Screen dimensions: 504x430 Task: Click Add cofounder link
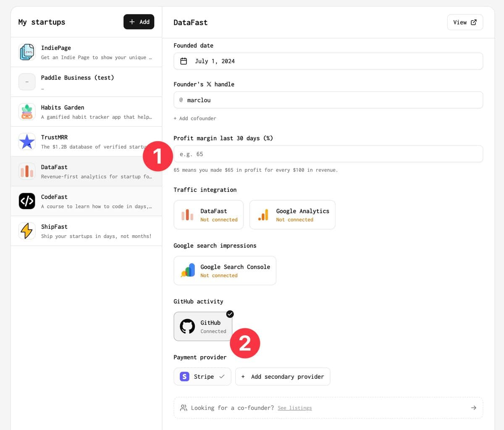[195, 118]
